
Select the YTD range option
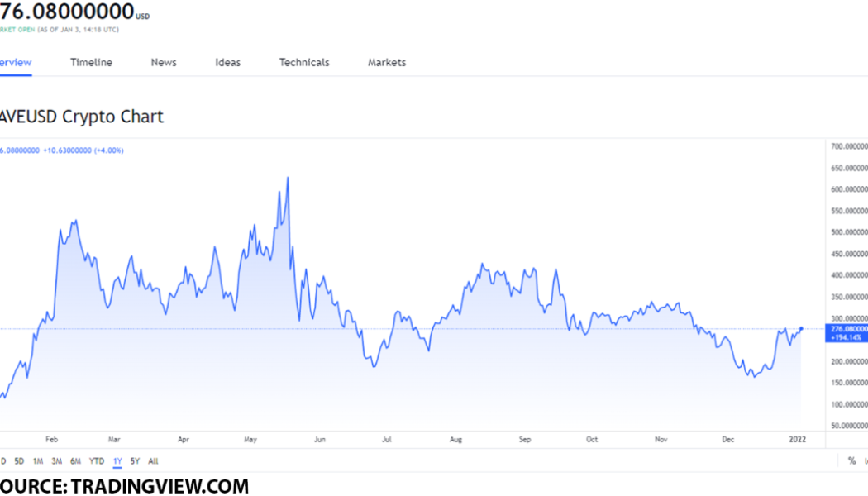[97, 460]
